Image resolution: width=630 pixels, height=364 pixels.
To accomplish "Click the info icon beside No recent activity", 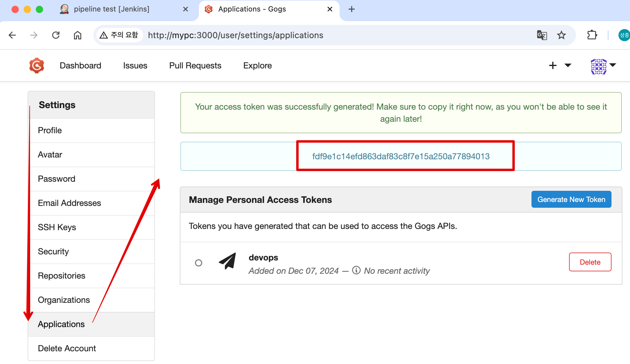I will [x=356, y=270].
